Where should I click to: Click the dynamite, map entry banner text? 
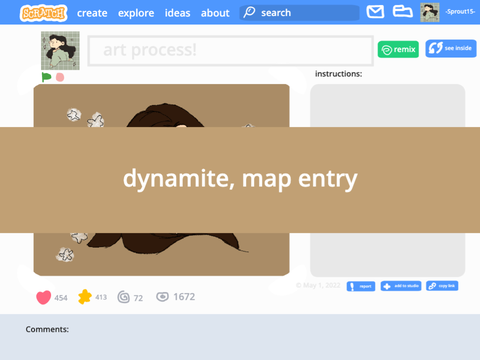click(240, 179)
